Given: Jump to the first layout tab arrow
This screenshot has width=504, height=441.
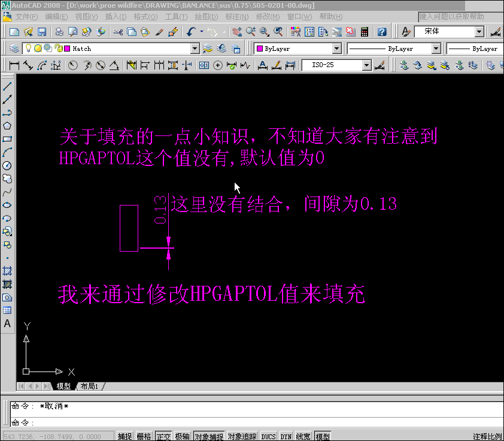Looking at the screenshot, I should click(x=21, y=386).
